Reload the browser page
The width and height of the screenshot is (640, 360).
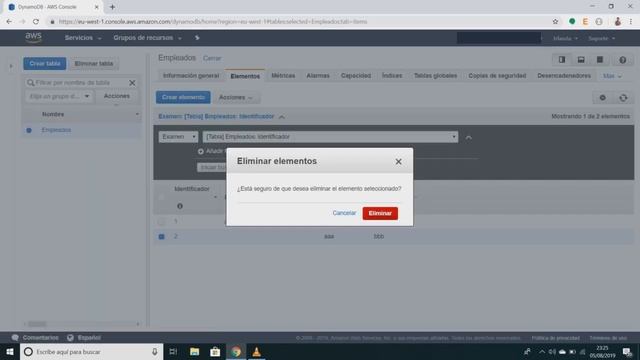pos(36,22)
